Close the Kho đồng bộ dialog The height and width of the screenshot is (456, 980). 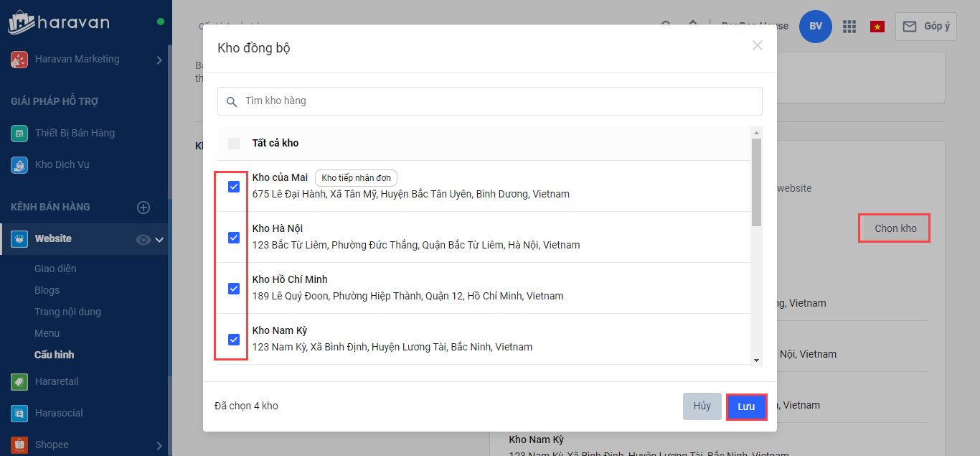(758, 45)
